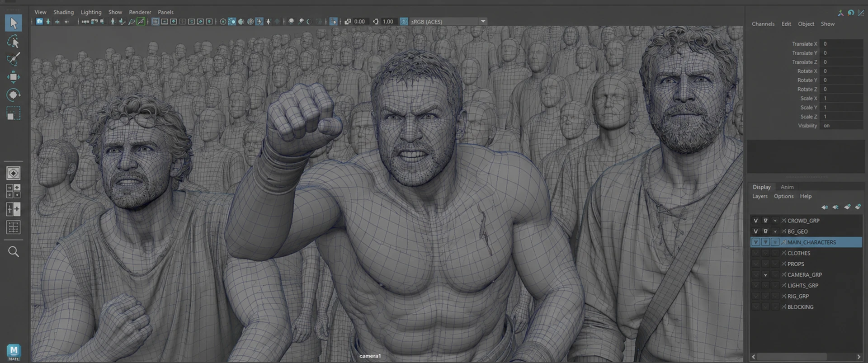868x363 pixels.
Task: Open the Options menu in layer editor
Action: (x=783, y=196)
